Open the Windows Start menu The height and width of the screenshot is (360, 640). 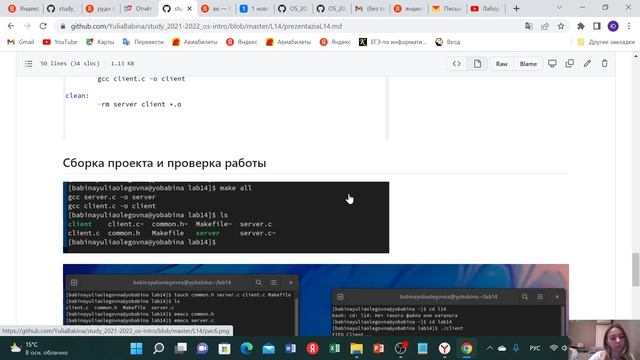136,349
